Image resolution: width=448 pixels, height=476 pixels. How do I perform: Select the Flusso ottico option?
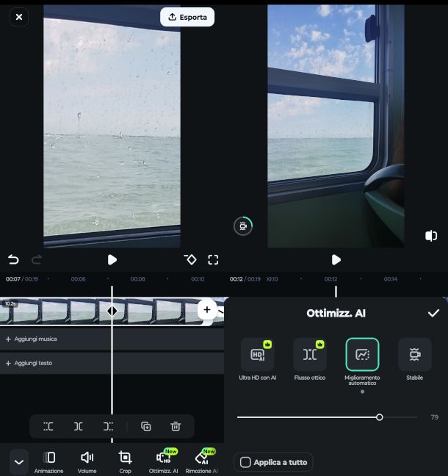[310, 360]
